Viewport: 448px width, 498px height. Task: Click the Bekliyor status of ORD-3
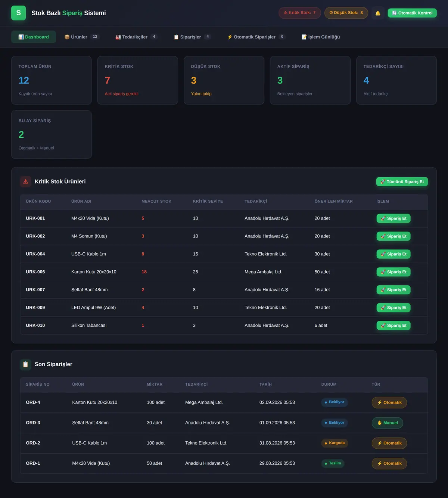[x=335, y=423]
